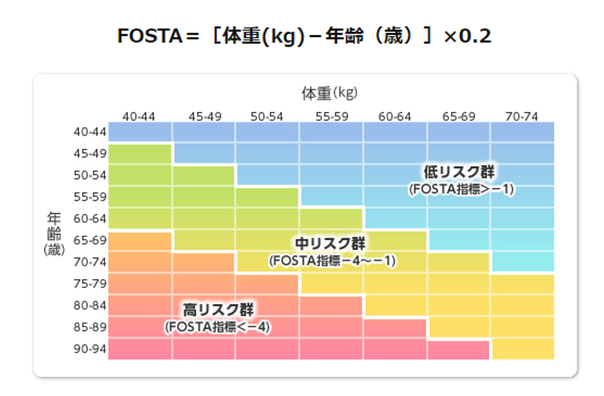Click the 中リスク群 label
Screen dimensions: 604x396
pos(330,243)
